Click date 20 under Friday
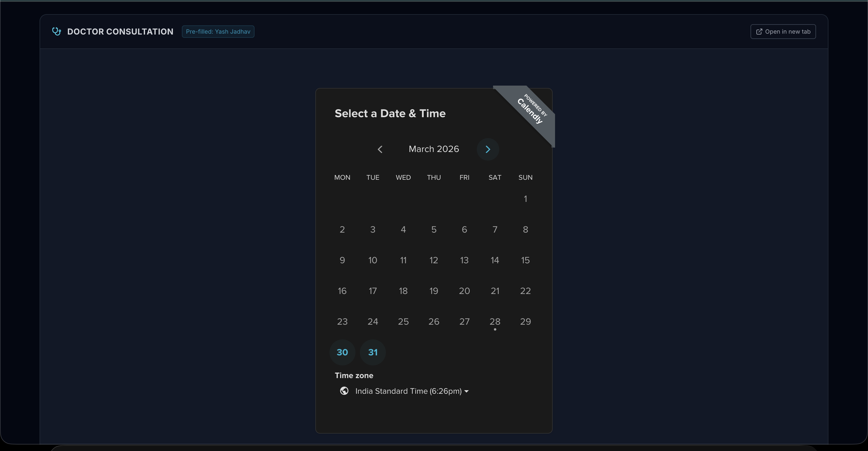Screen dimensions: 868x451 (464, 291)
